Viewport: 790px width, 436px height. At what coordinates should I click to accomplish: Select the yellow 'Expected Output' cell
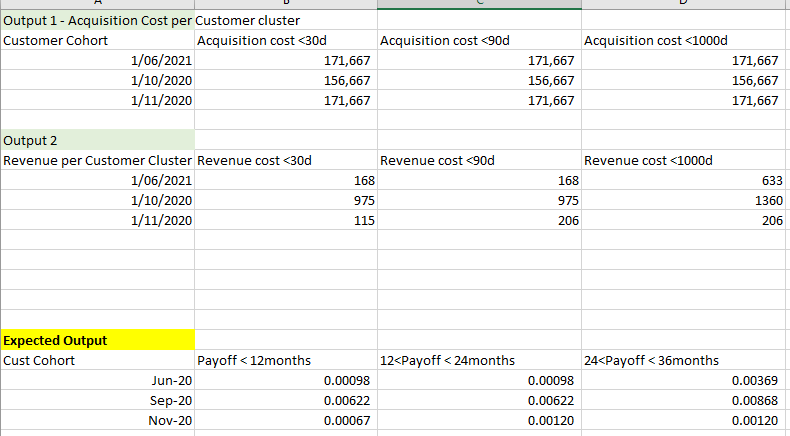[98, 340]
